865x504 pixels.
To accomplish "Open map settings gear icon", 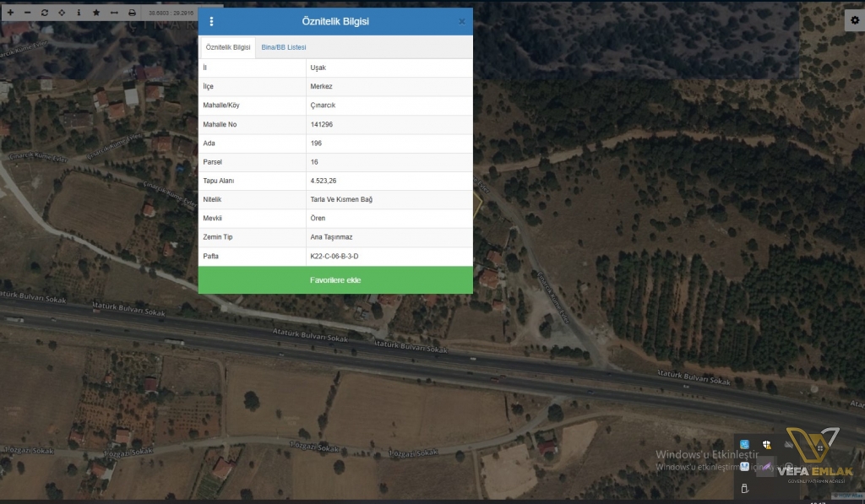I will (854, 21).
